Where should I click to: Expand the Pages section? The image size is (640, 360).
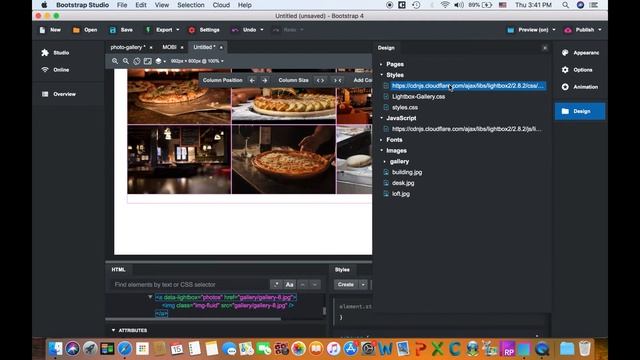381,64
